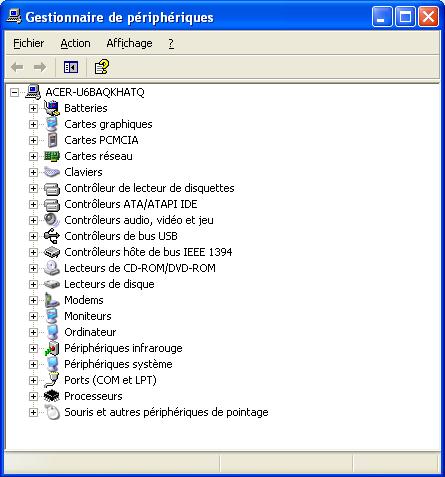
Task: Click the mouse icon for Souris
Action: (x=52, y=412)
